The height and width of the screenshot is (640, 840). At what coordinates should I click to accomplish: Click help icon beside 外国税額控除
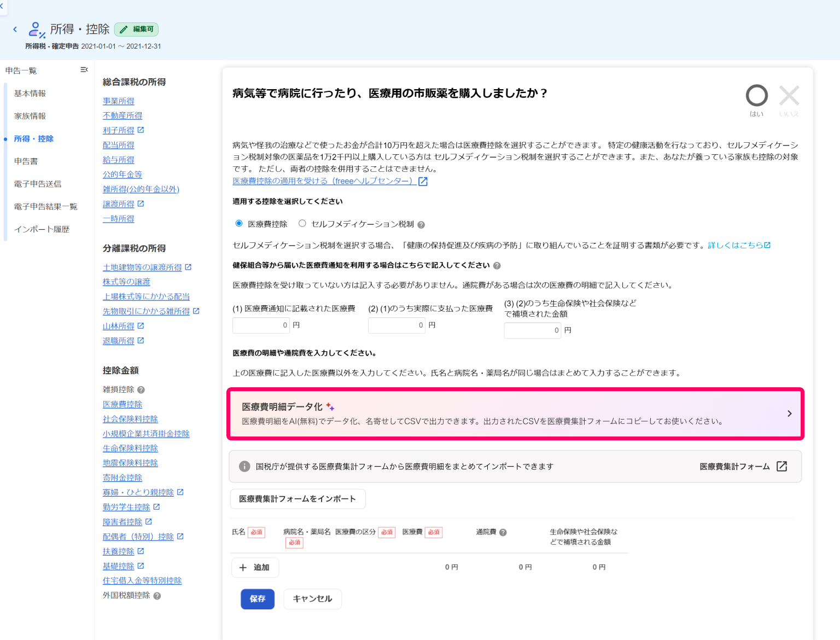[157, 596]
